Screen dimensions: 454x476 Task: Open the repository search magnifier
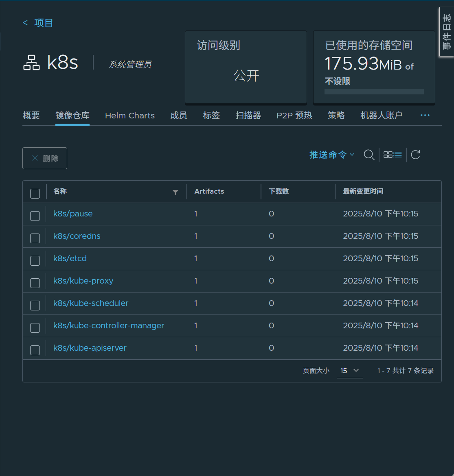(369, 155)
